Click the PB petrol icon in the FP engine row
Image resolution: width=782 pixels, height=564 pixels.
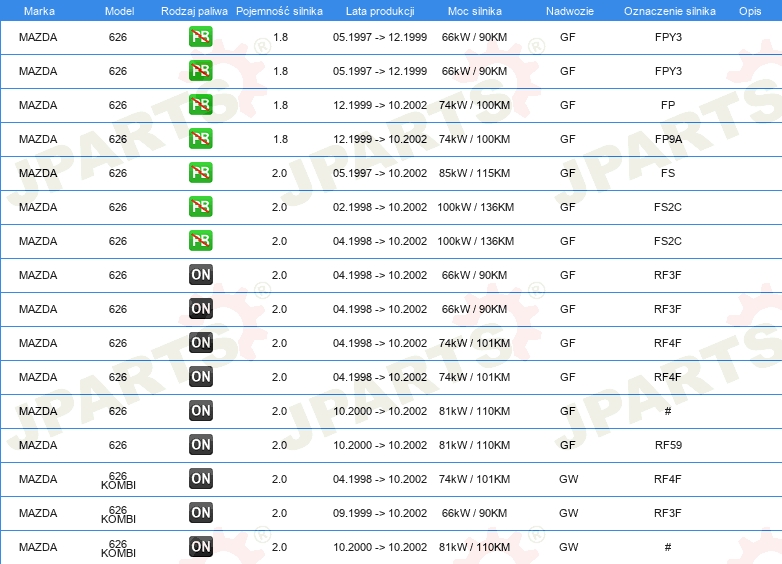(200, 105)
